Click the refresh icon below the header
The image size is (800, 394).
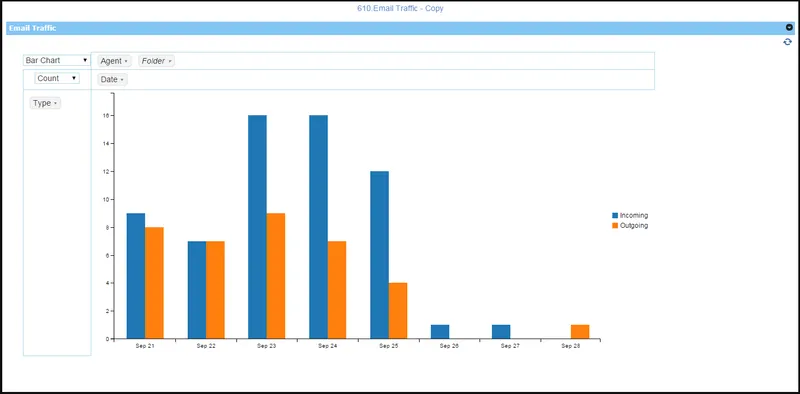(x=788, y=42)
